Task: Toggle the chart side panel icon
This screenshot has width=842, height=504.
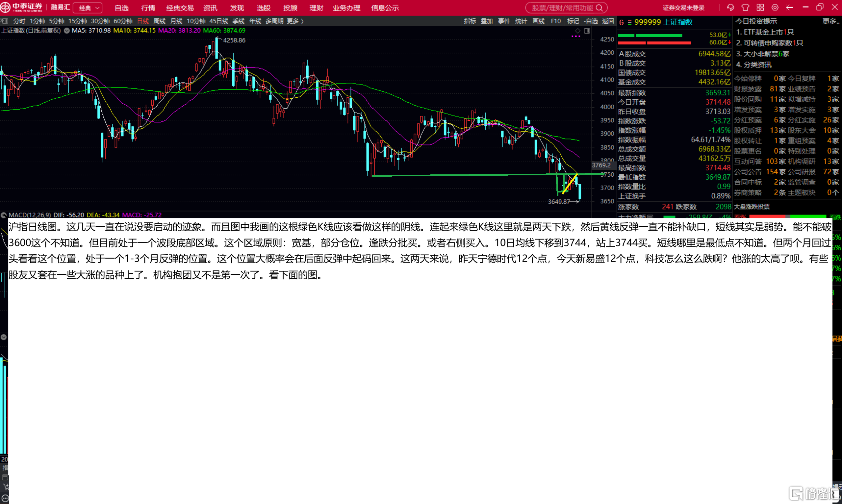Action: (x=587, y=31)
